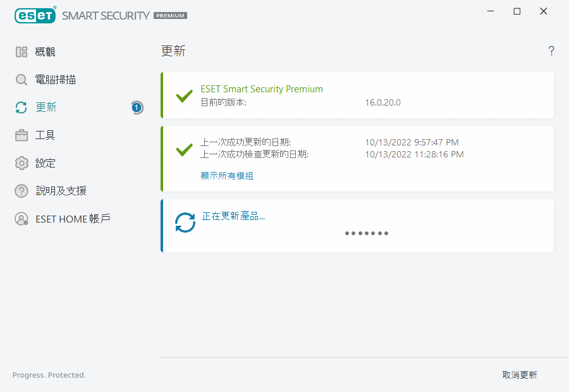Click the update notification badge showing 1
This screenshot has height=392, width=569.
tap(137, 107)
